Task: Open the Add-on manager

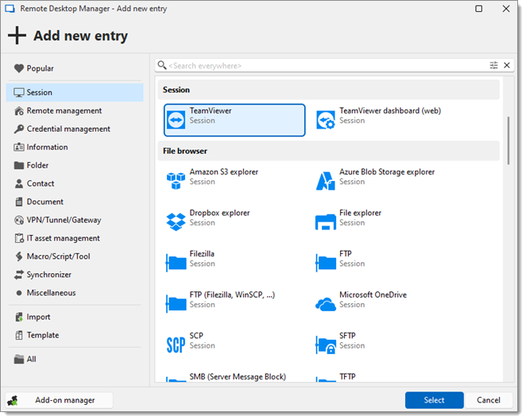Action: point(60,400)
